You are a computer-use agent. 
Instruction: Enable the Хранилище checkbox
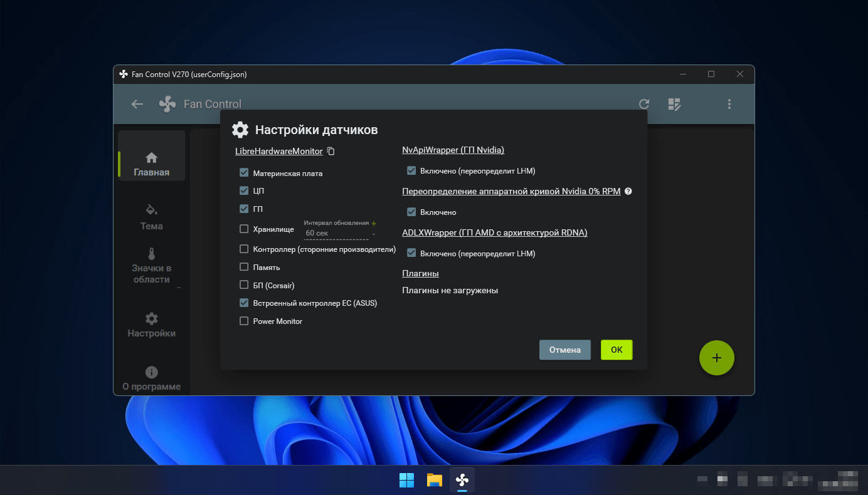[x=244, y=229]
